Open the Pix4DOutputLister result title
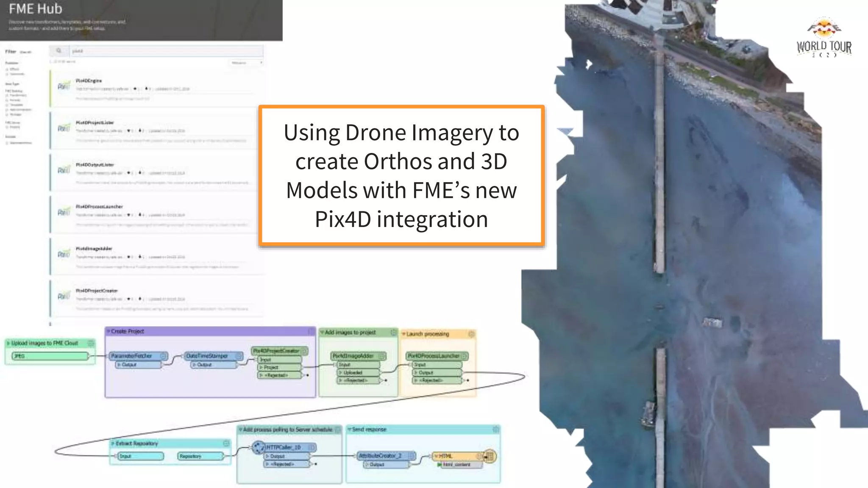Image resolution: width=868 pixels, height=488 pixels. point(95,164)
